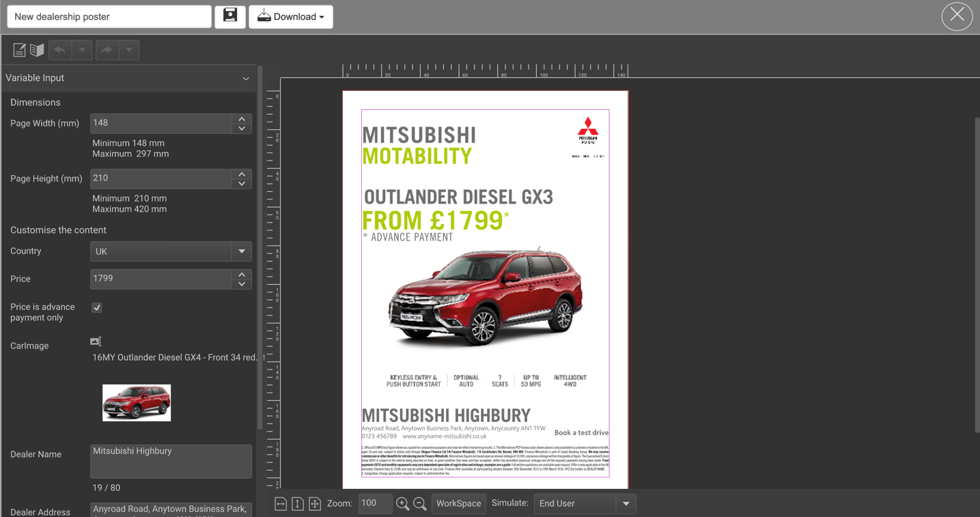Collapse the Variable Input panel

(246, 79)
